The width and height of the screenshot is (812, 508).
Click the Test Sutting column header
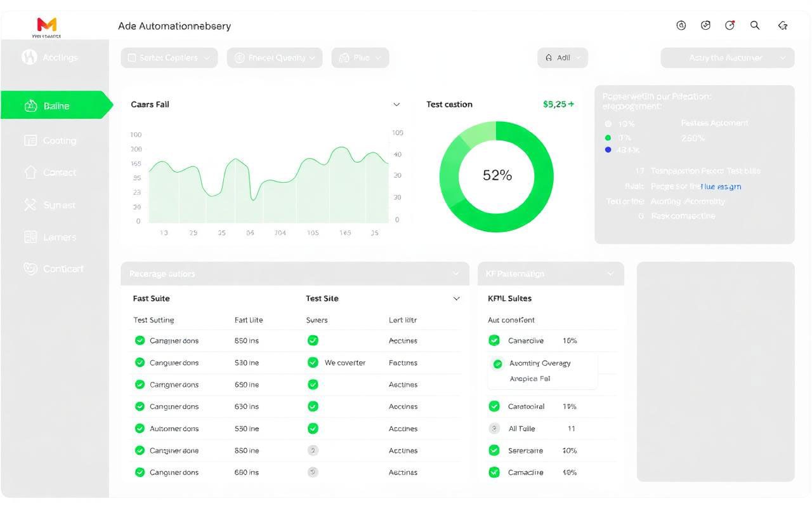click(x=154, y=320)
